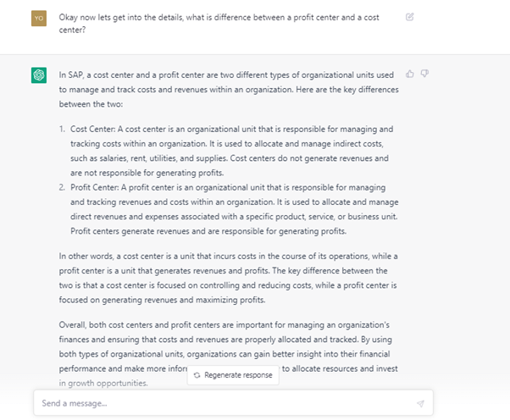Give the response a thumbs up
The height and width of the screenshot is (420, 510).
[410, 75]
